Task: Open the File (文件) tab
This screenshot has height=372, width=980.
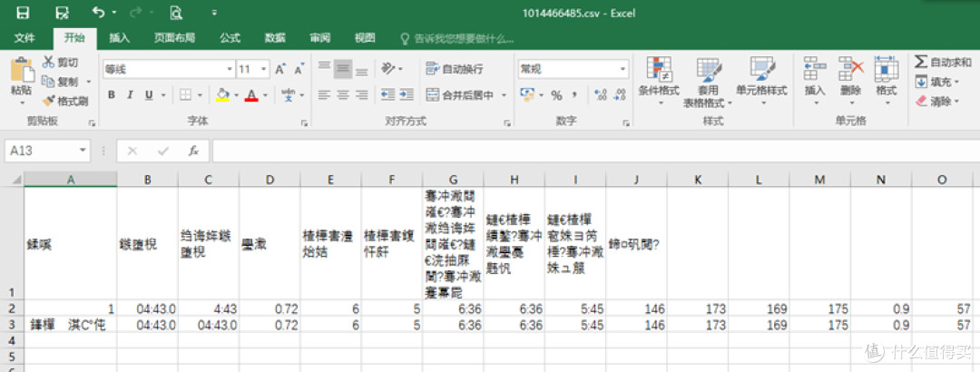Action: point(24,38)
